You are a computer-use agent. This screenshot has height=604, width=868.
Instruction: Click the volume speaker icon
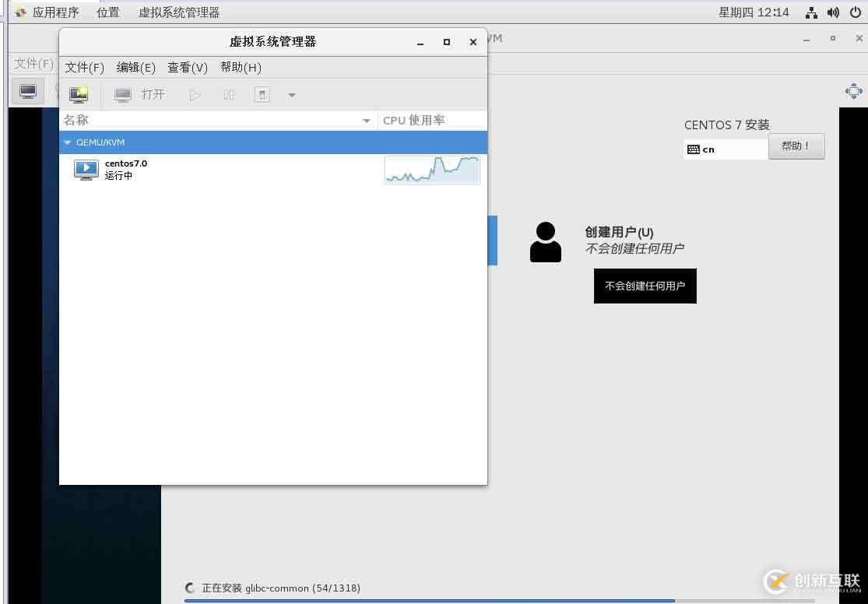(833, 12)
